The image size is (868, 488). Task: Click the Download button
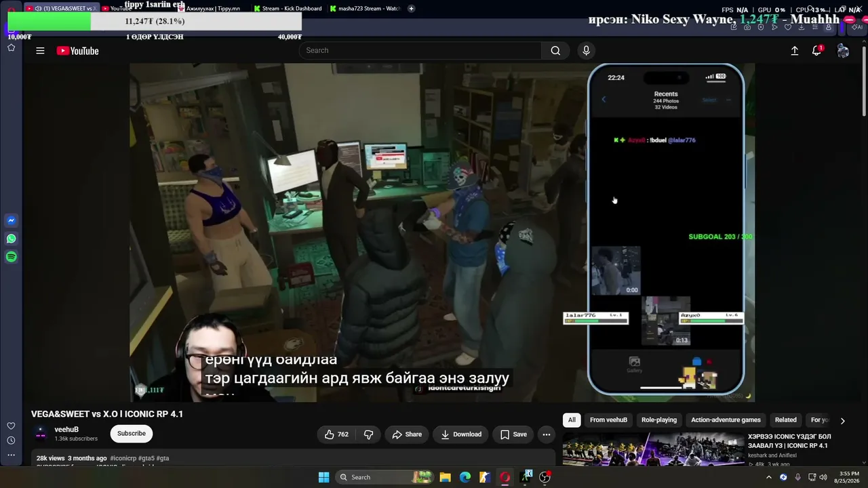pos(461,434)
